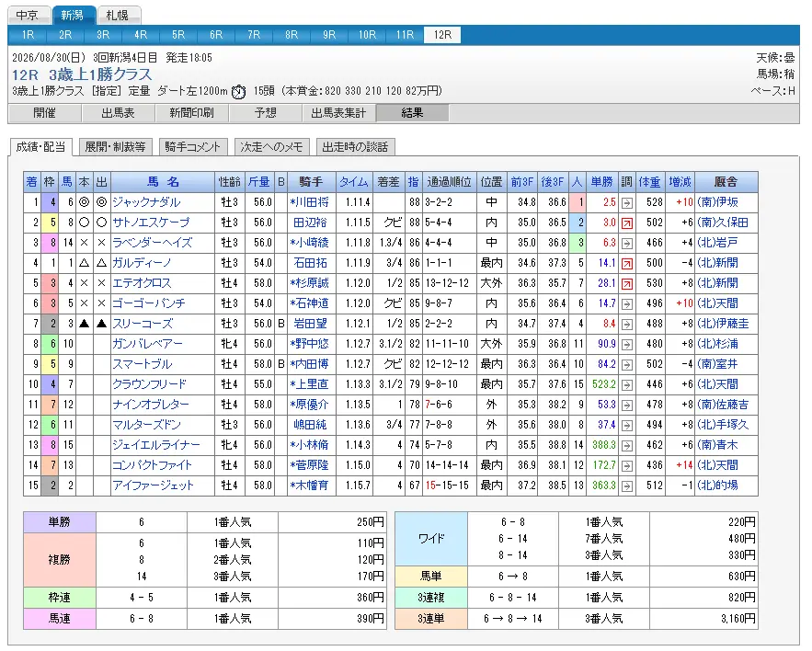
Task: Click the race title 3歳上1勝クラス heading
Action: [100, 75]
